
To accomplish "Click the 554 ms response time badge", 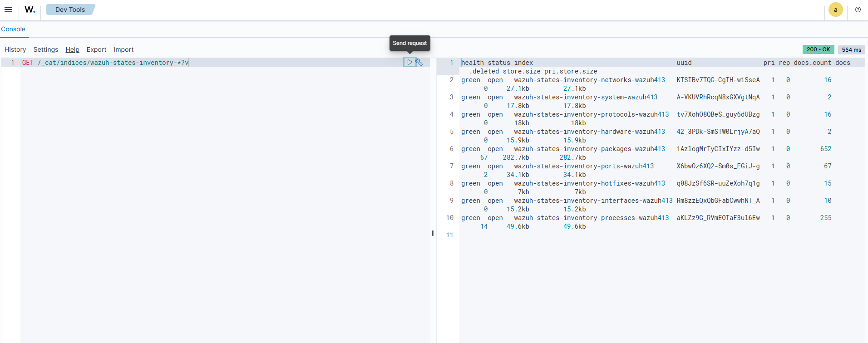I will pos(851,50).
